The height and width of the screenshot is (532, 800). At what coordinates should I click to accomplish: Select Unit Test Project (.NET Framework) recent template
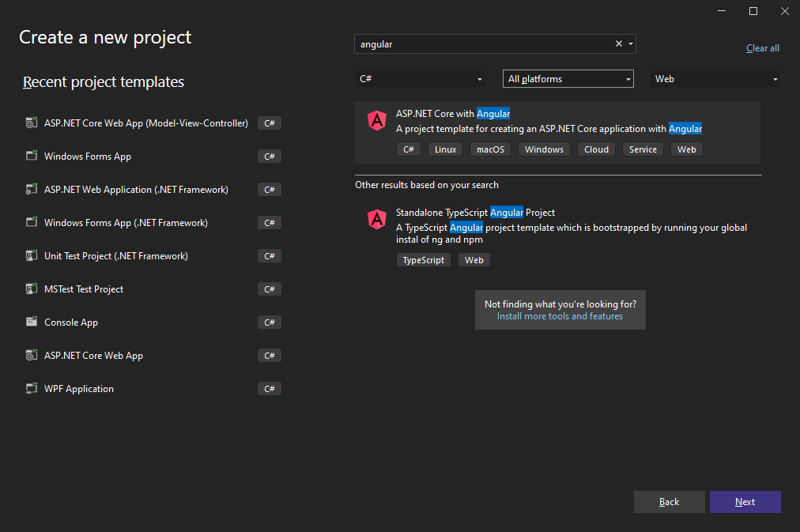tap(153, 255)
